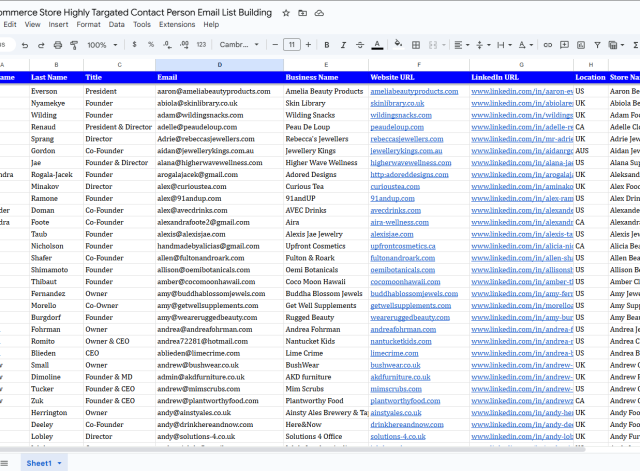Create a filter
This screenshot has width=640, height=471.
tap(597, 45)
